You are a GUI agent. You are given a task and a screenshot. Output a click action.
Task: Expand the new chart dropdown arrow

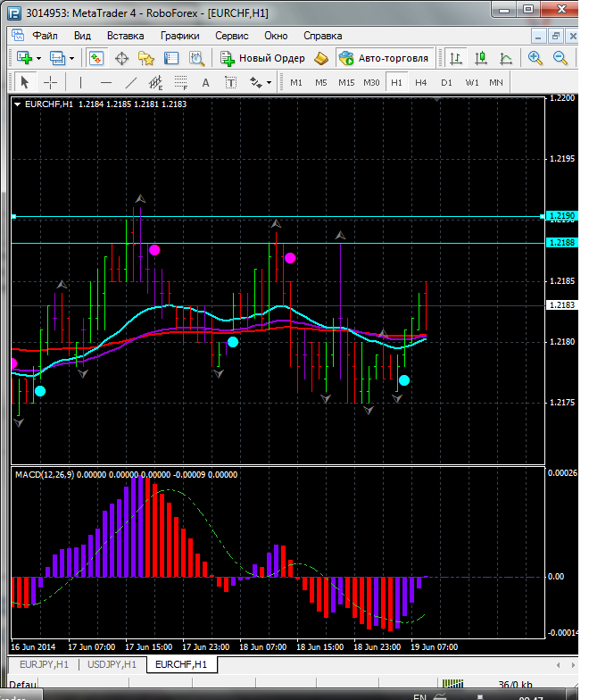point(39,58)
